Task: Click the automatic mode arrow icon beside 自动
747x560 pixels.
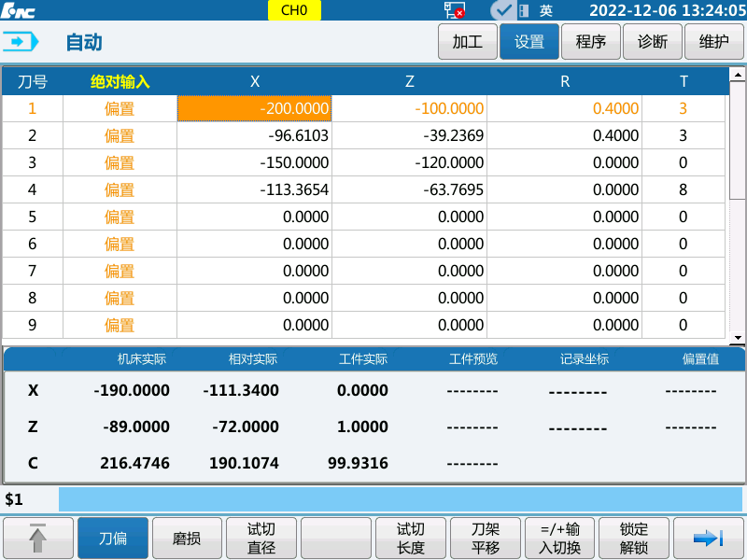Action: coord(22,41)
